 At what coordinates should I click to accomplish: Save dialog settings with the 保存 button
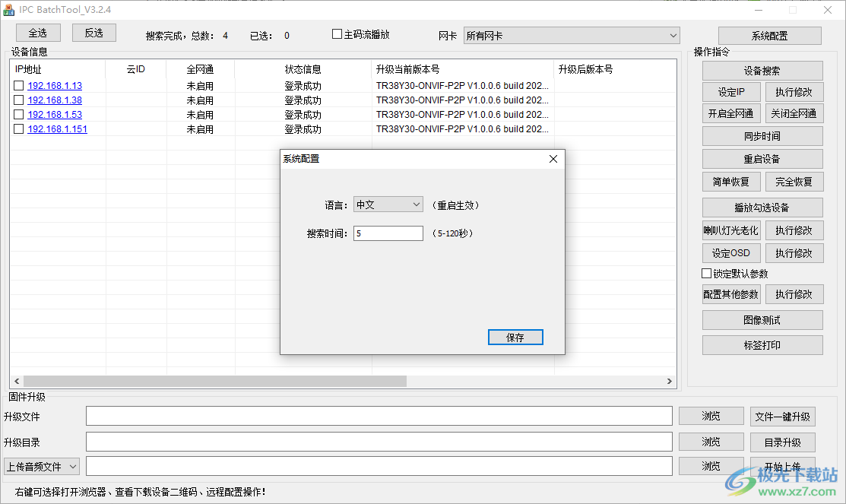(515, 337)
